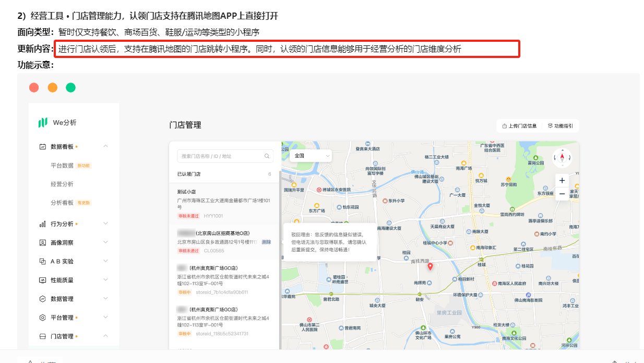Click the 怡东花园 marker on the map
Viewport: 644px width, 363px height.
click(339, 207)
